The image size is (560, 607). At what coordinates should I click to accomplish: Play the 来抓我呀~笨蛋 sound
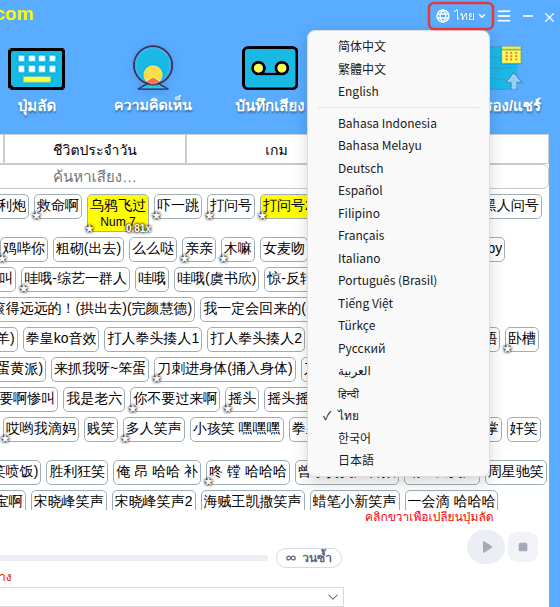[x=100, y=369]
